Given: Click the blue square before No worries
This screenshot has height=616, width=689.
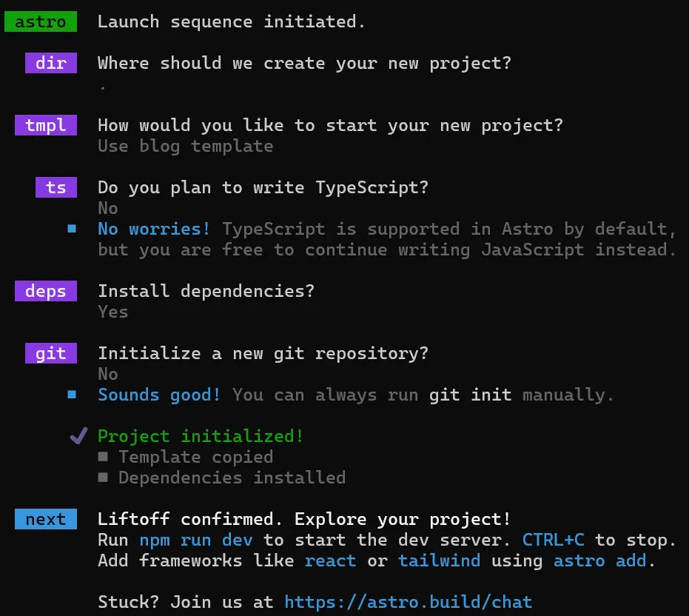Looking at the screenshot, I should 72,229.
